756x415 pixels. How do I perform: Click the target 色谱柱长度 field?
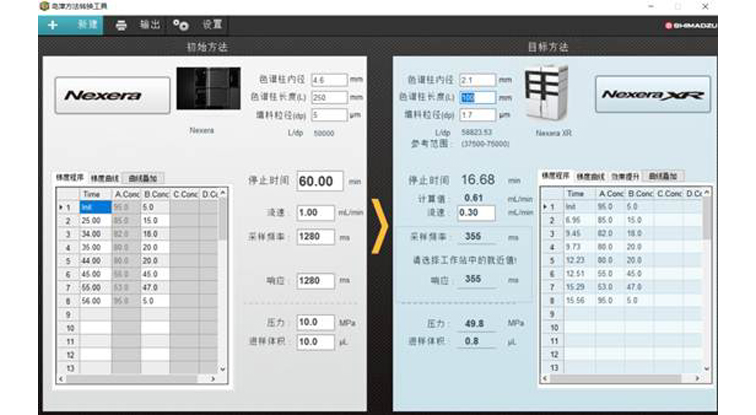(476, 98)
